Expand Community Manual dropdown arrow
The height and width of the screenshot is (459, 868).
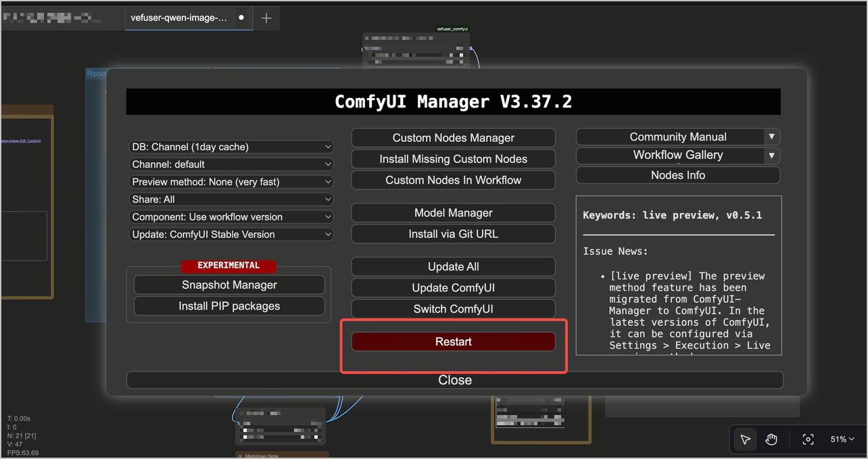coord(771,137)
